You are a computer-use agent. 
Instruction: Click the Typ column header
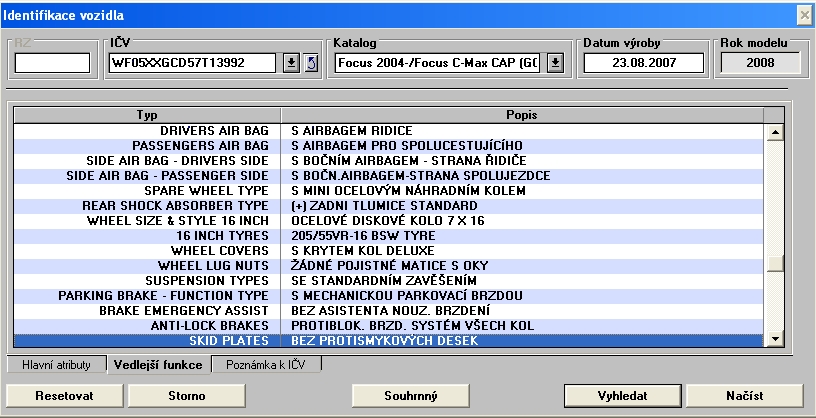tap(147, 115)
